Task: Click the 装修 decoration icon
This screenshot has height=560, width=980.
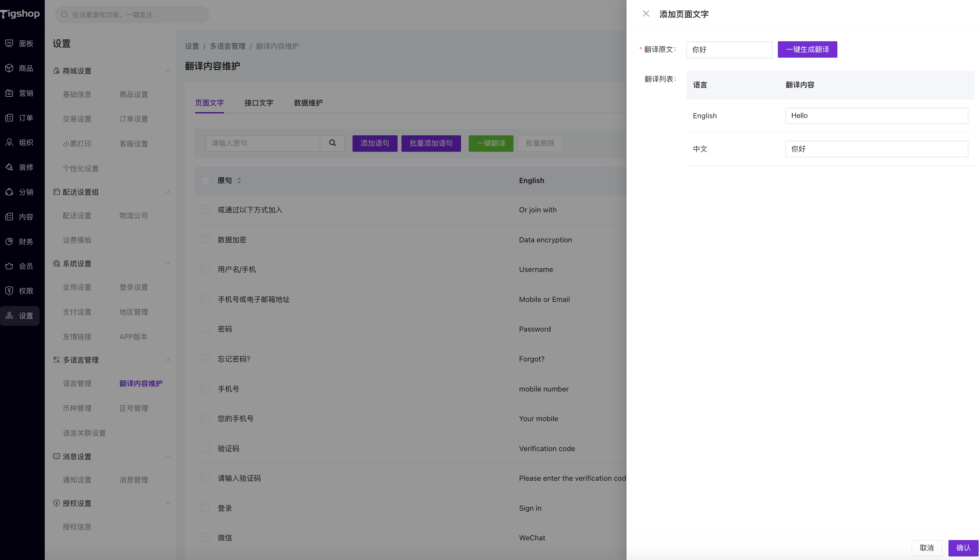Action: click(x=9, y=167)
